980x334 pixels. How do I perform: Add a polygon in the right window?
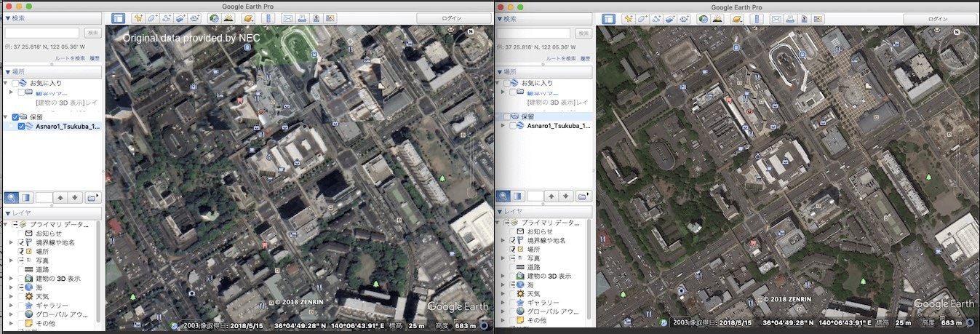(x=643, y=18)
